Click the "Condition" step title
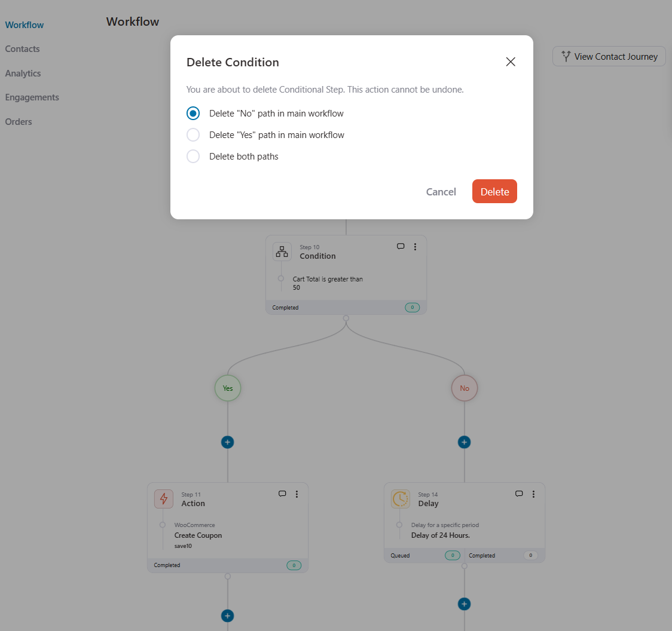The image size is (672, 631). pos(317,256)
